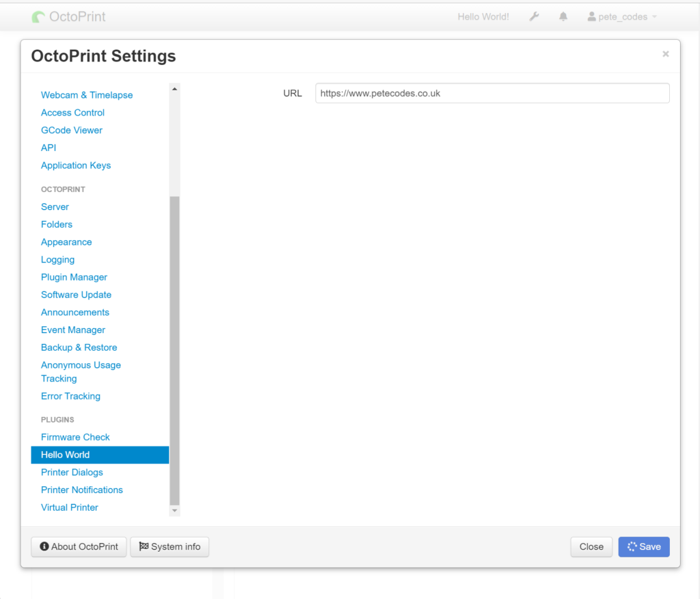Close the settings dialog with the X

click(666, 54)
